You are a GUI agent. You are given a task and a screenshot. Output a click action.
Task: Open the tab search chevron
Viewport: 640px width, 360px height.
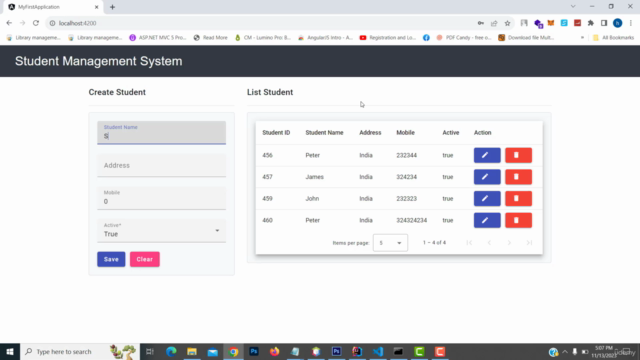coord(573,7)
